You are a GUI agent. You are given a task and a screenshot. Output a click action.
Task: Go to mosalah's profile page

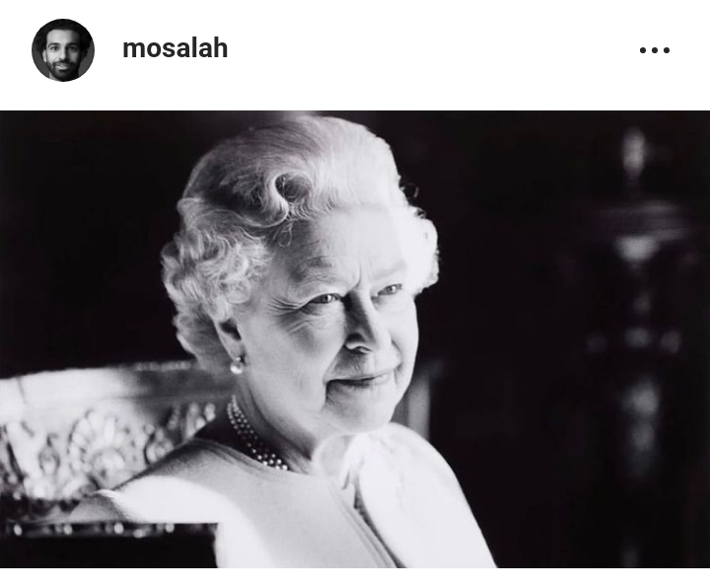tap(175, 48)
